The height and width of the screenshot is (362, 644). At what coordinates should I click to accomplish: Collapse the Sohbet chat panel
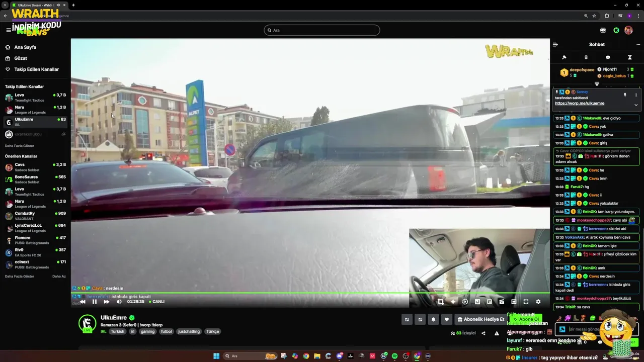coord(555,44)
